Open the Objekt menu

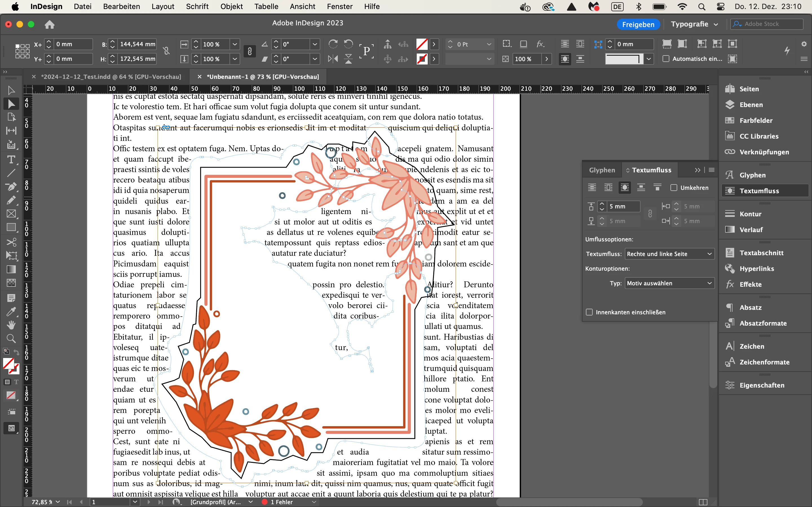[231, 6]
